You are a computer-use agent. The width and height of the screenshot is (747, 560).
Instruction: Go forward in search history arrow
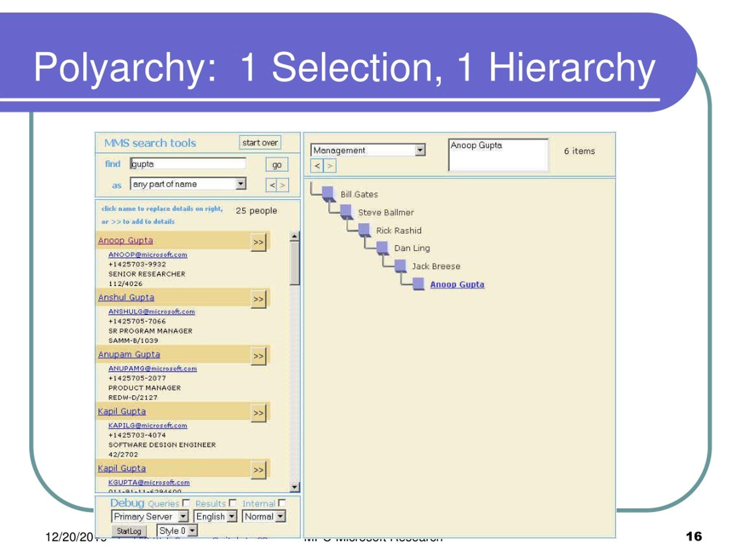tap(283, 185)
